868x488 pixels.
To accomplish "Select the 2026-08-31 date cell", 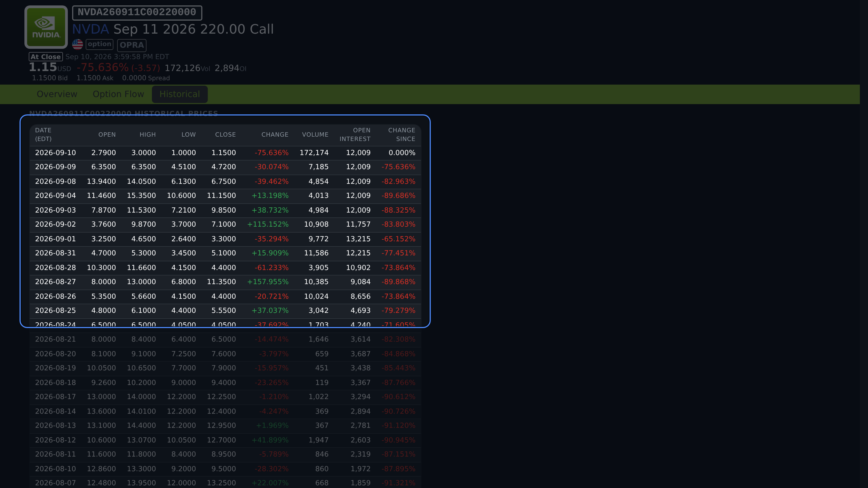I will (x=56, y=253).
